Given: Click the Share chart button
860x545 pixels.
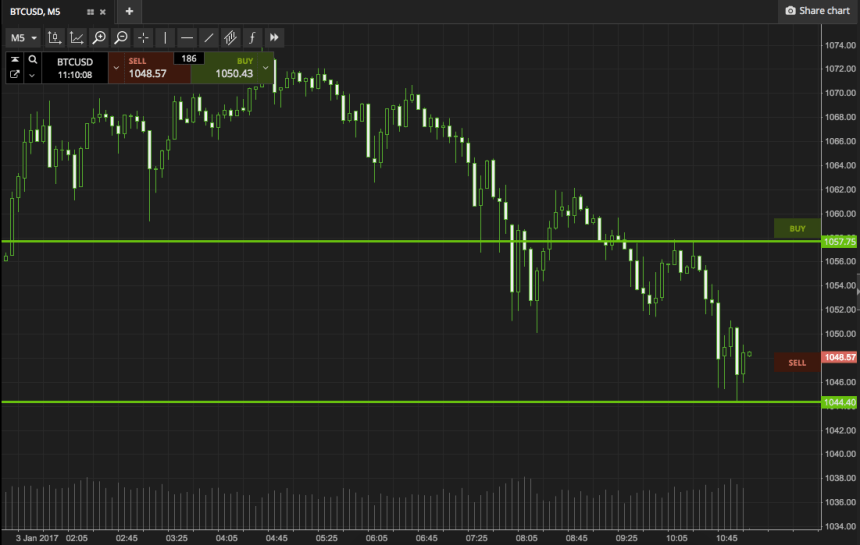Looking at the screenshot, I should [x=818, y=11].
